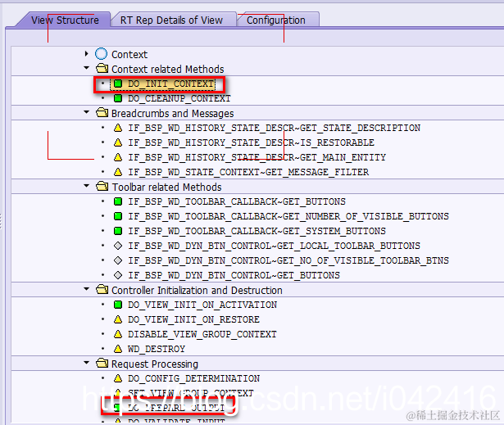
Task: Click green square icon beside DO_INIT_CONTEXT
Action: pyautogui.click(x=118, y=84)
